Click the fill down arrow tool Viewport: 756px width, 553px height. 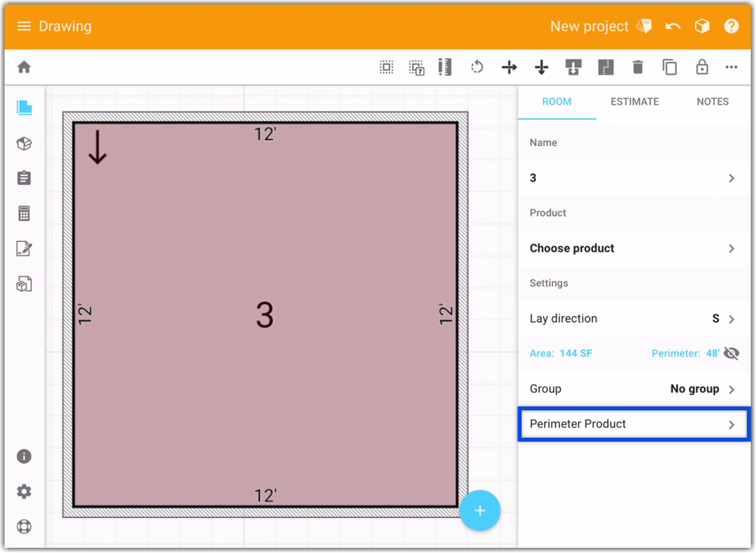[x=573, y=67]
